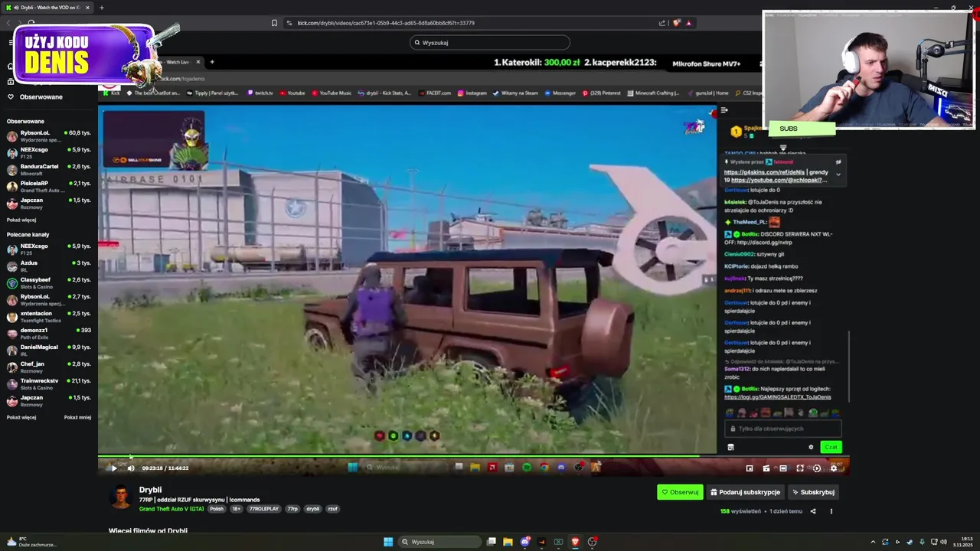This screenshot has width=980, height=551.
Task: Open the in-stream Youtube bookmark
Action: [x=292, y=93]
